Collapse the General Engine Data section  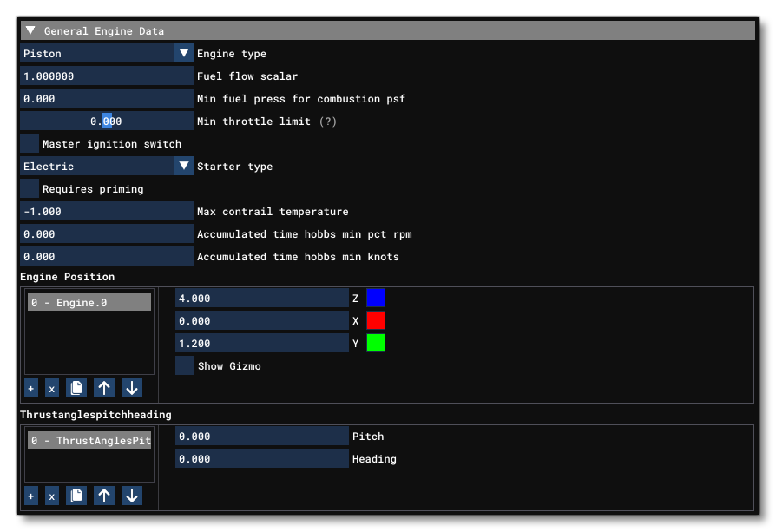(31, 31)
